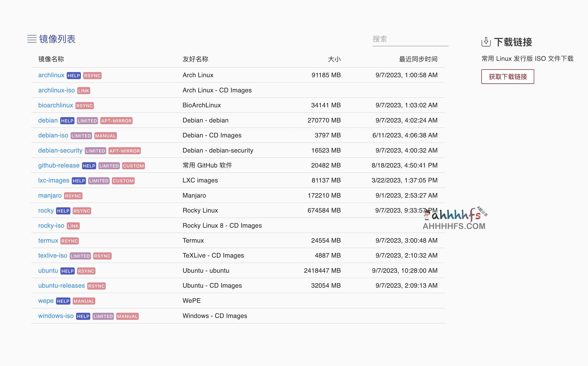Toggle LIMITED badge on texlive-iso row

pos(80,255)
